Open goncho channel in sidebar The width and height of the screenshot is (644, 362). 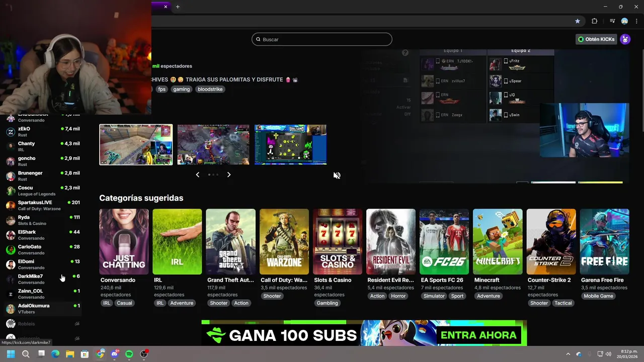[x=43, y=161]
